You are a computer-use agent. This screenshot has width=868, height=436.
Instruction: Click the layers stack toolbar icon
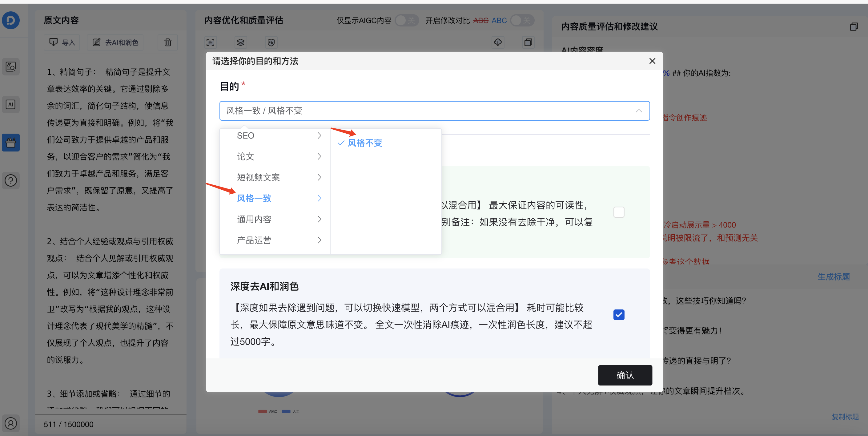[x=240, y=42]
